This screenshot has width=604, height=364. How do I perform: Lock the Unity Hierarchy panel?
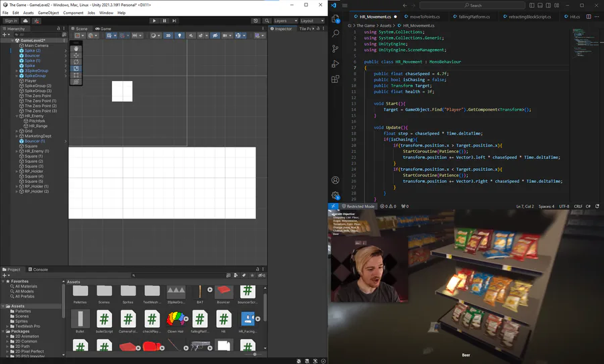(58, 28)
